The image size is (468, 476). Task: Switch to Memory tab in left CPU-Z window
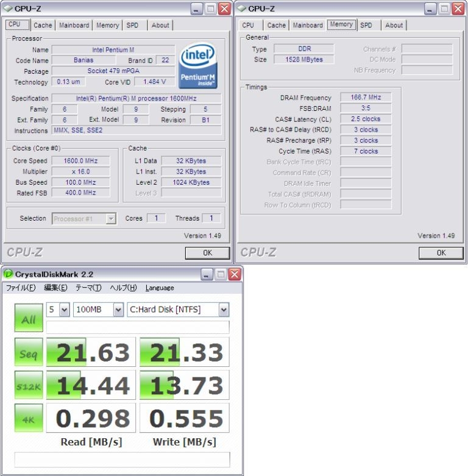pos(107,25)
